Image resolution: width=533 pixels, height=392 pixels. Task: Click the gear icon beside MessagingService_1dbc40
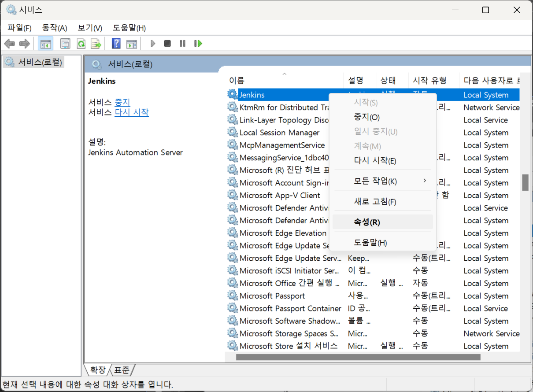click(233, 157)
